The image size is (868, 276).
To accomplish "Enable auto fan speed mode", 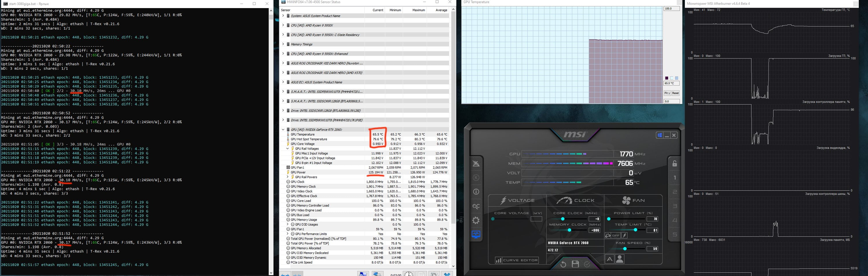I will (609, 259).
